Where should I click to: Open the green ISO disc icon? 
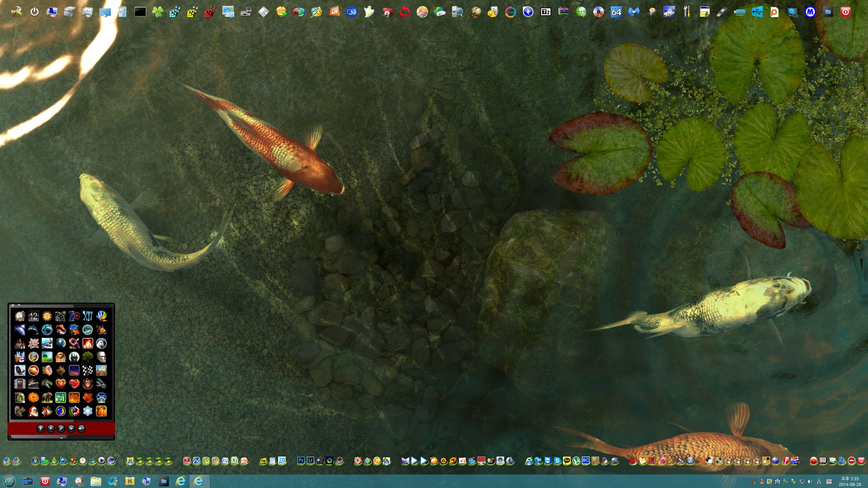[581, 12]
